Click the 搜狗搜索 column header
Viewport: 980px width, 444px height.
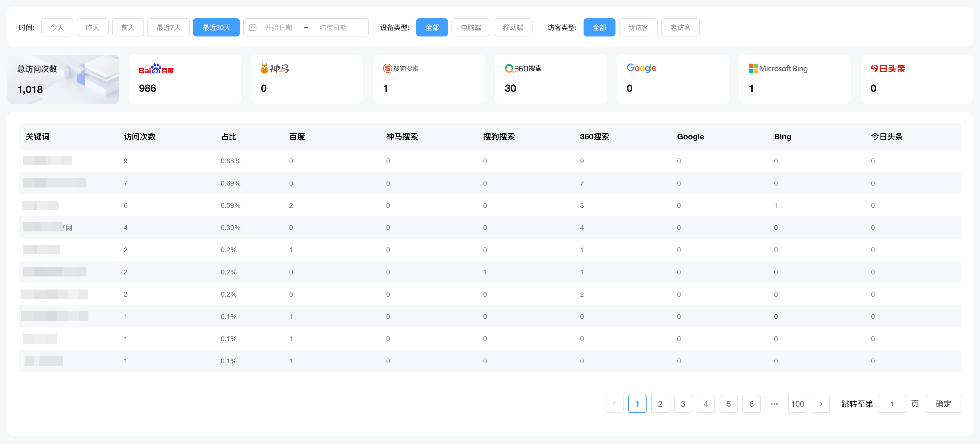tap(499, 137)
